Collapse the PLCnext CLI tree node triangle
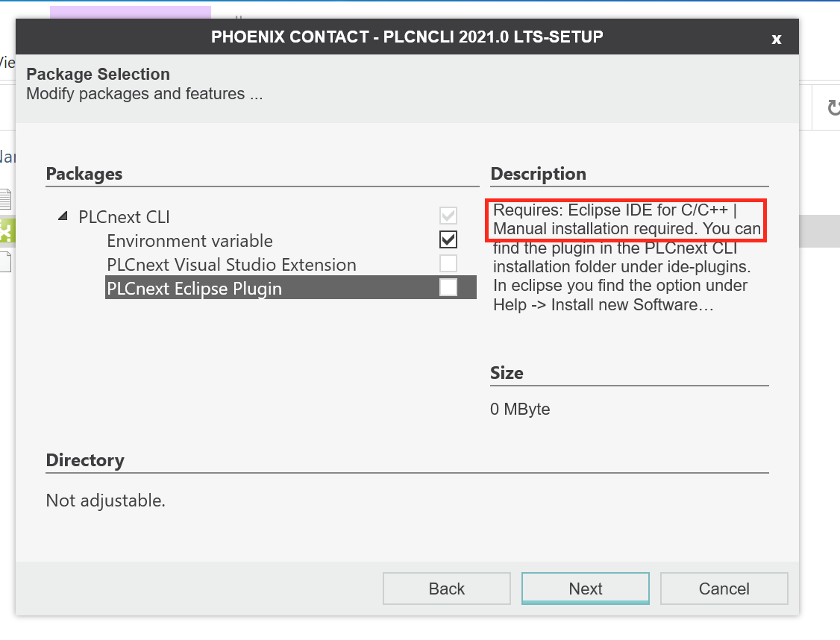This screenshot has height=640, width=840. point(63,216)
